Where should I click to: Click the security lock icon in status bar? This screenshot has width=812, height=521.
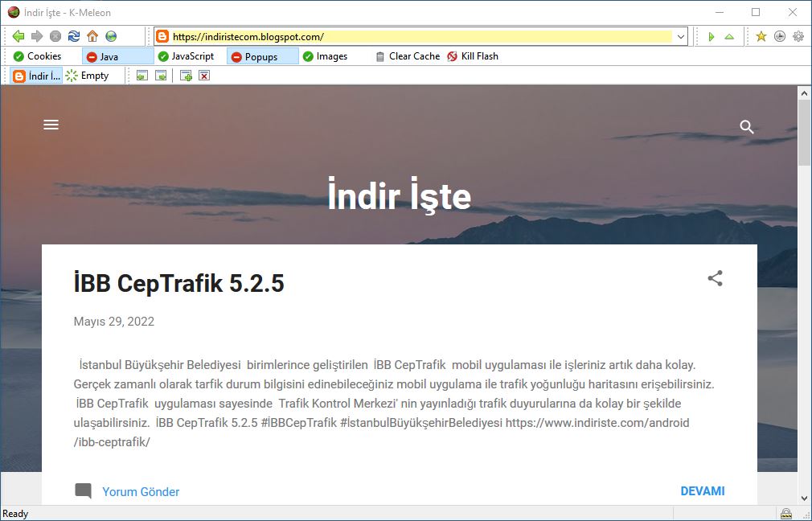(786, 514)
